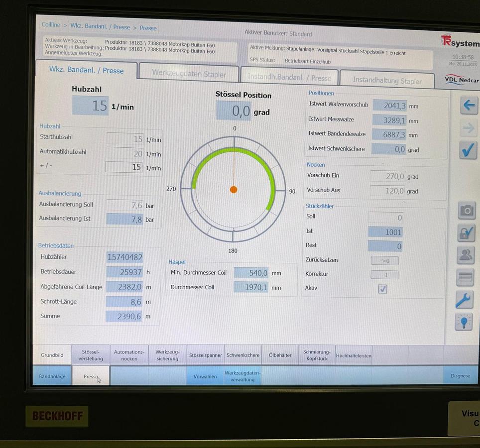Reset the Stückzähler using the ->0 button
Viewport: 480px width, 448px height.
[x=384, y=260]
